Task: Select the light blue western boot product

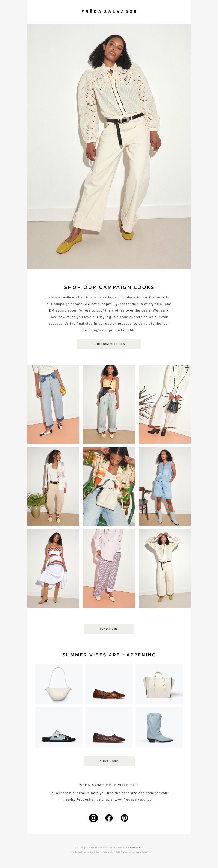Action: coord(159,727)
